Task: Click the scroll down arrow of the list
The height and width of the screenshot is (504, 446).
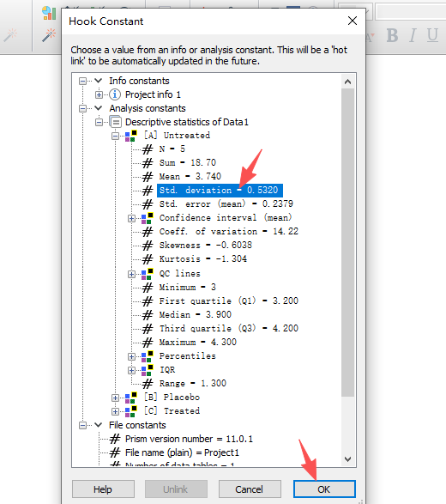Action: coord(347,459)
